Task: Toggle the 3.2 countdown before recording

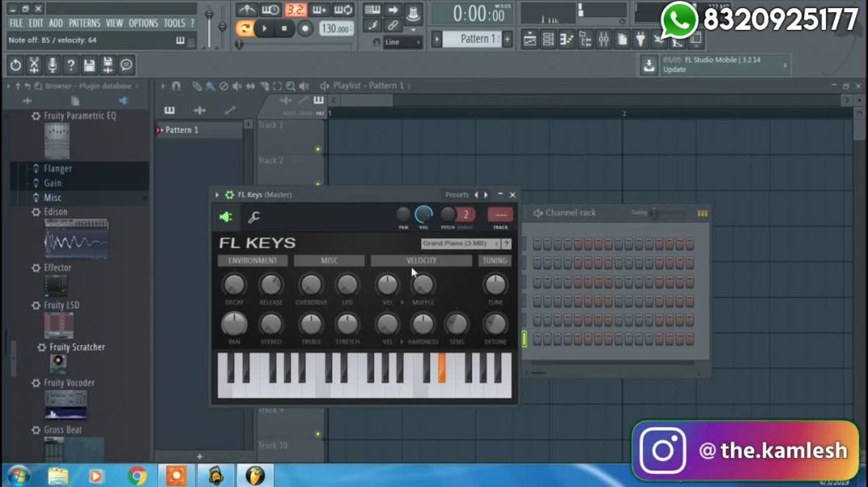Action: click(295, 10)
